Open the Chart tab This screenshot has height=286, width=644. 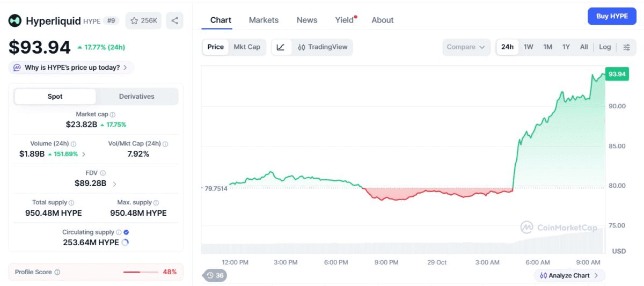(x=221, y=20)
